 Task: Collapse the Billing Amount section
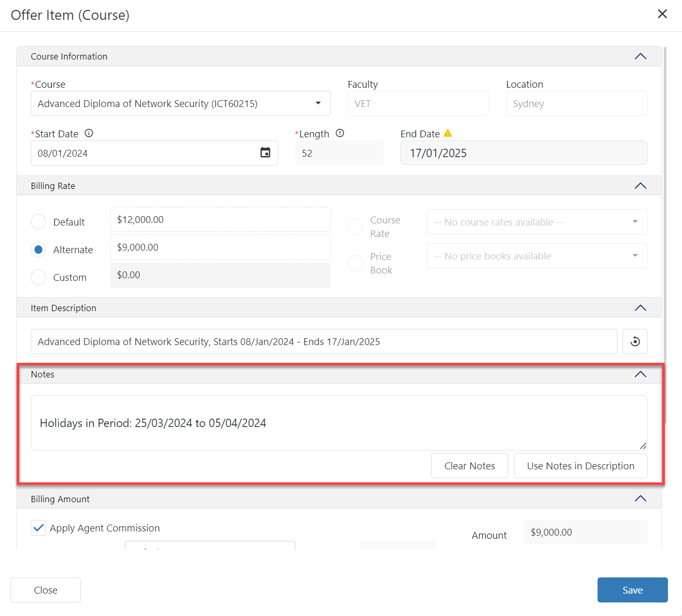(x=640, y=499)
